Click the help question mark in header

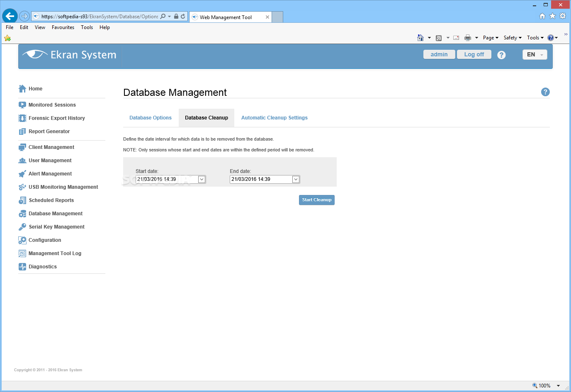click(x=501, y=55)
